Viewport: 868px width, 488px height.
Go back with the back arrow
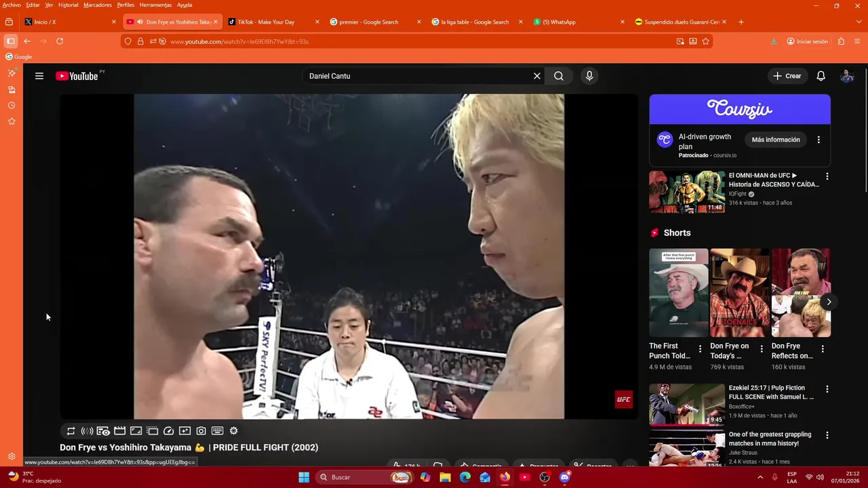point(27,41)
